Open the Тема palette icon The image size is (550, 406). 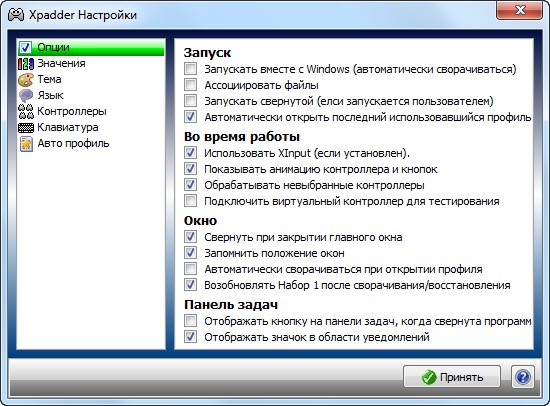pos(26,79)
